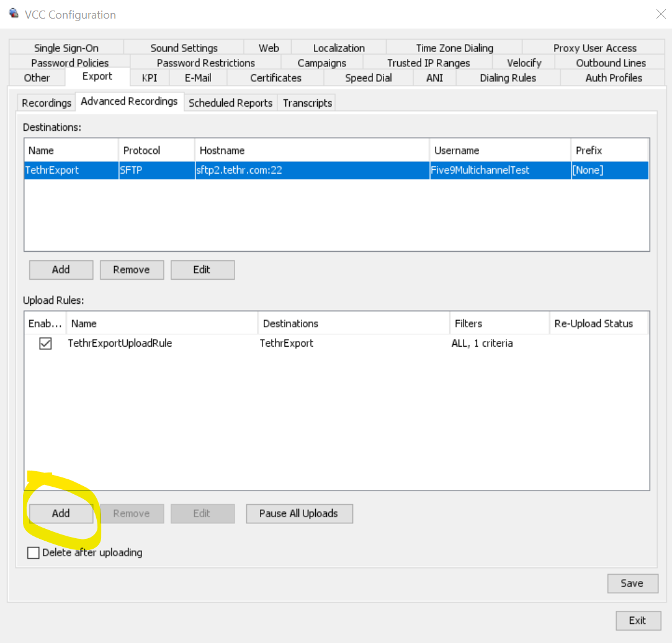Switch to the Certificates tab

point(276,78)
